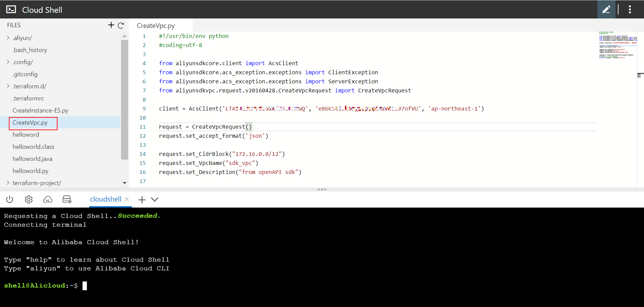This screenshot has width=644, height=307.
Task: Click the power restart icon
Action: (x=9, y=200)
